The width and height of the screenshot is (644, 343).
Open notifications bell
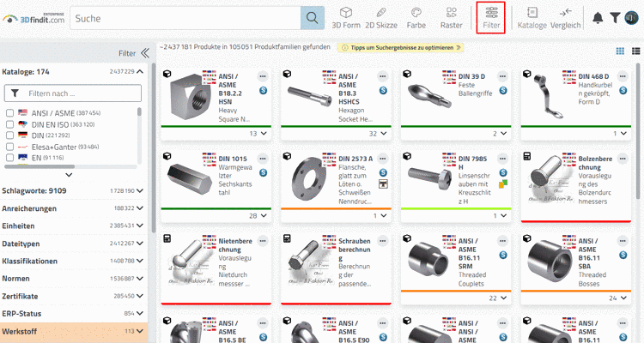coord(598,18)
